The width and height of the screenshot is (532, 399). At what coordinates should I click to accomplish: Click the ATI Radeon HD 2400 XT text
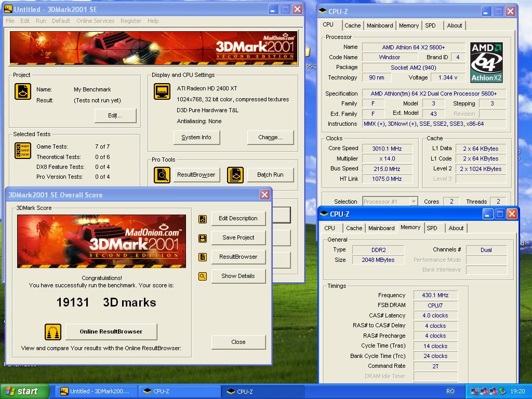(x=207, y=88)
